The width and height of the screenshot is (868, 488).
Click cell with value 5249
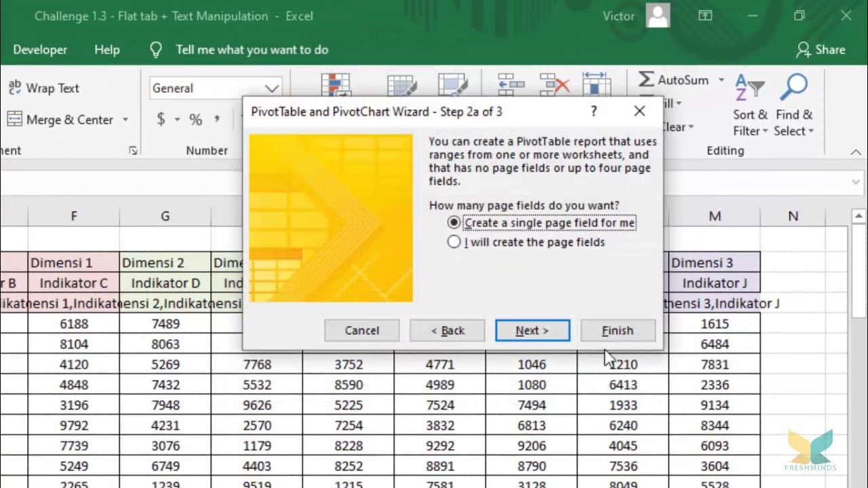coord(74,466)
